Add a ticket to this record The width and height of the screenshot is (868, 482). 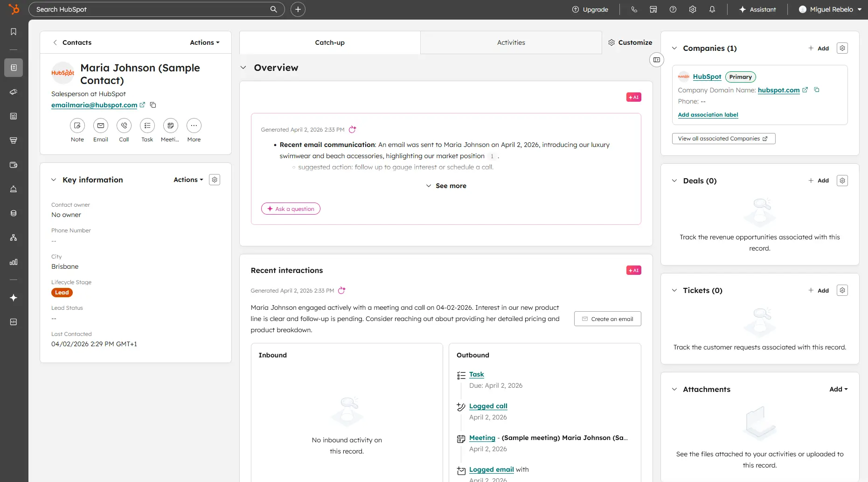pyautogui.click(x=819, y=290)
